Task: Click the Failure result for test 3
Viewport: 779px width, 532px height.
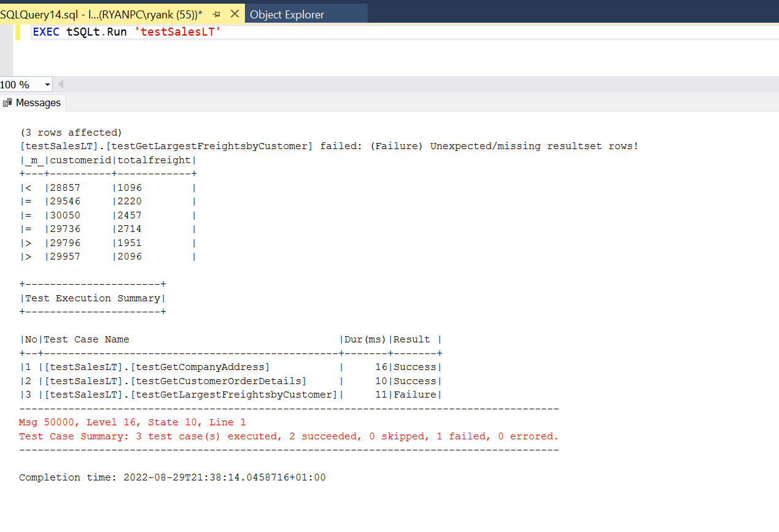Action: [415, 395]
